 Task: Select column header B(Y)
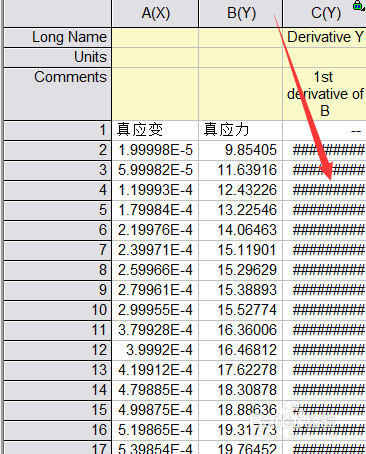241,14
